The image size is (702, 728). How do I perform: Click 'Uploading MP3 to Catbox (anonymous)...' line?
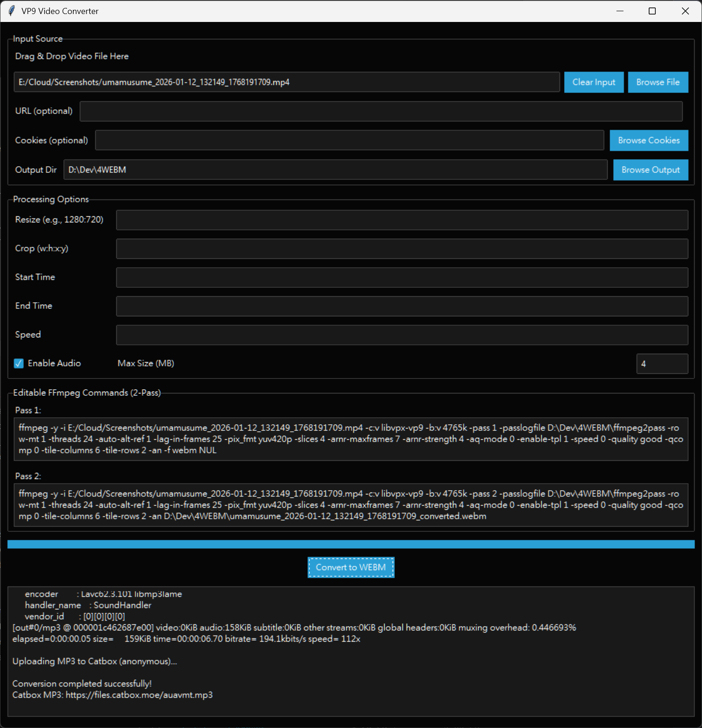pyautogui.click(x=94, y=661)
